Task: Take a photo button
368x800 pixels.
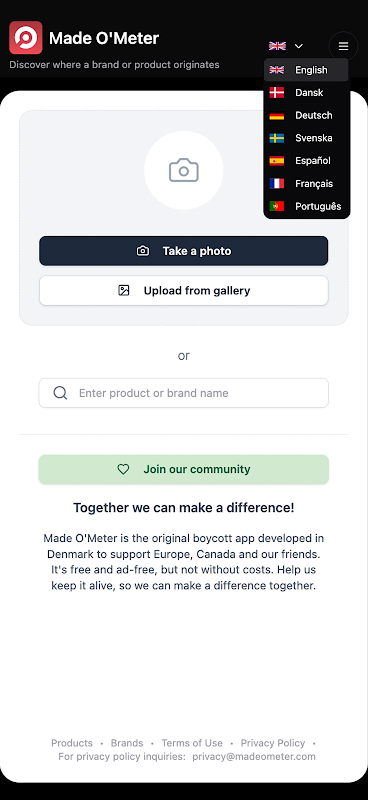Action: (184, 251)
